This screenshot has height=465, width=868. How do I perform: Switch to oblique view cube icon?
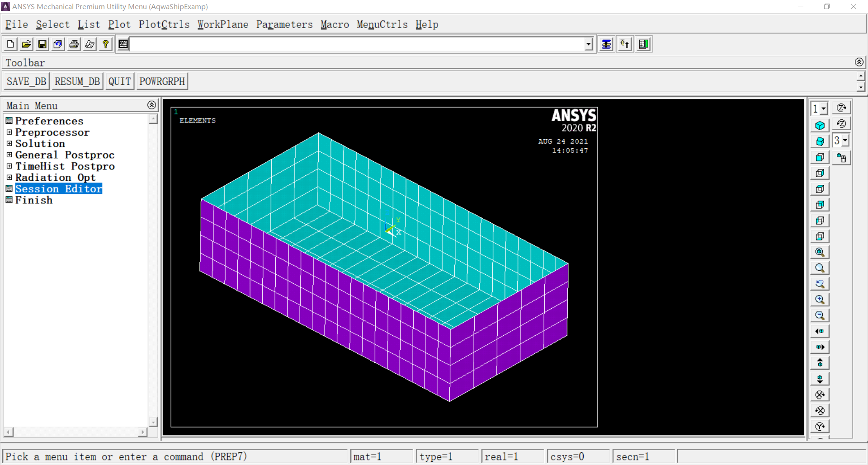coord(820,141)
